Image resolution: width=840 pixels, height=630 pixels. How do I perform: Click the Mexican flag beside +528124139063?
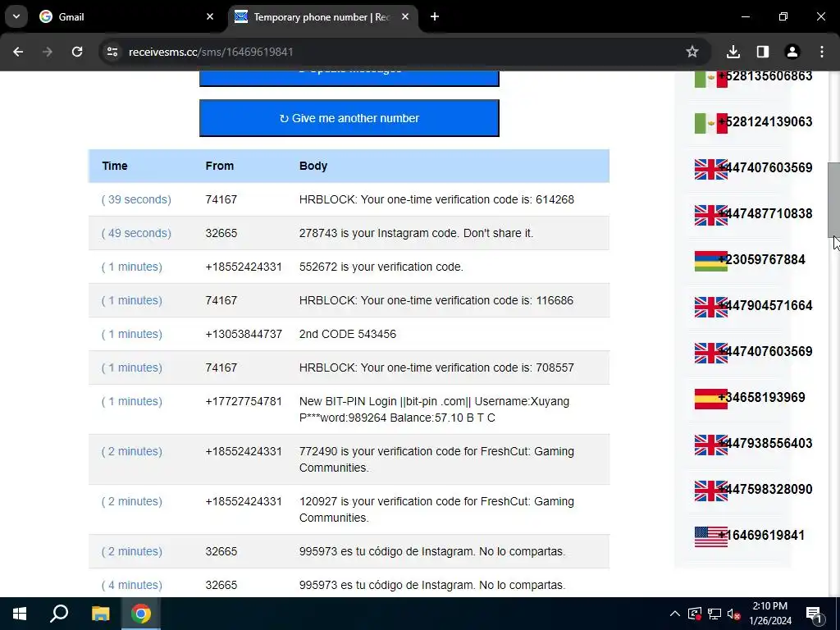pyautogui.click(x=711, y=123)
